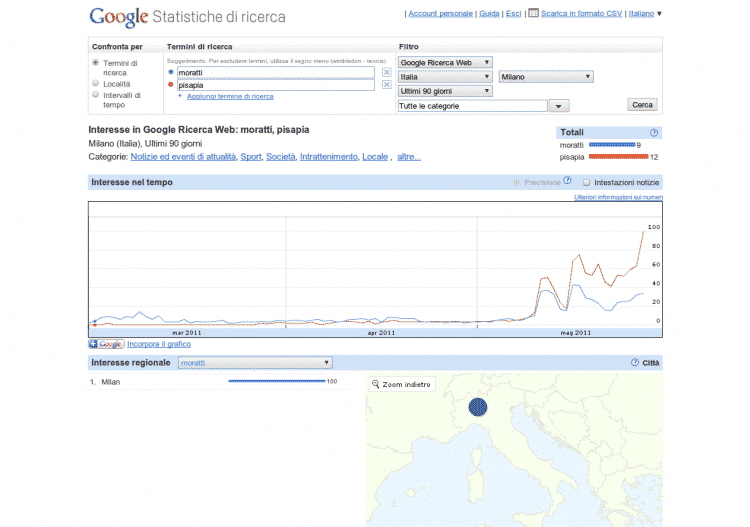Click the Tutte le categorie field
The width and height of the screenshot is (750, 527).
pyautogui.click(x=473, y=106)
